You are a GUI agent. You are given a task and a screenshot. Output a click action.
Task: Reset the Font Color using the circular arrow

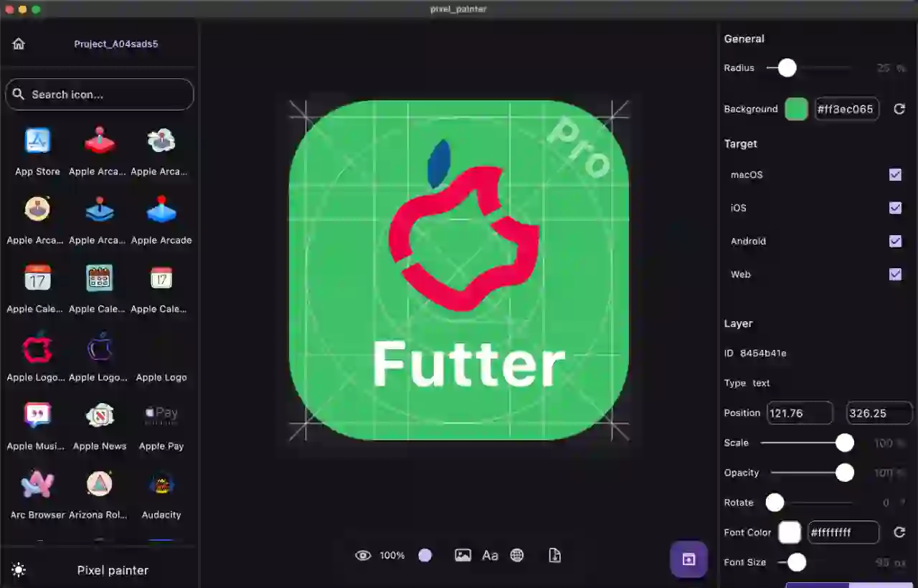(x=900, y=532)
